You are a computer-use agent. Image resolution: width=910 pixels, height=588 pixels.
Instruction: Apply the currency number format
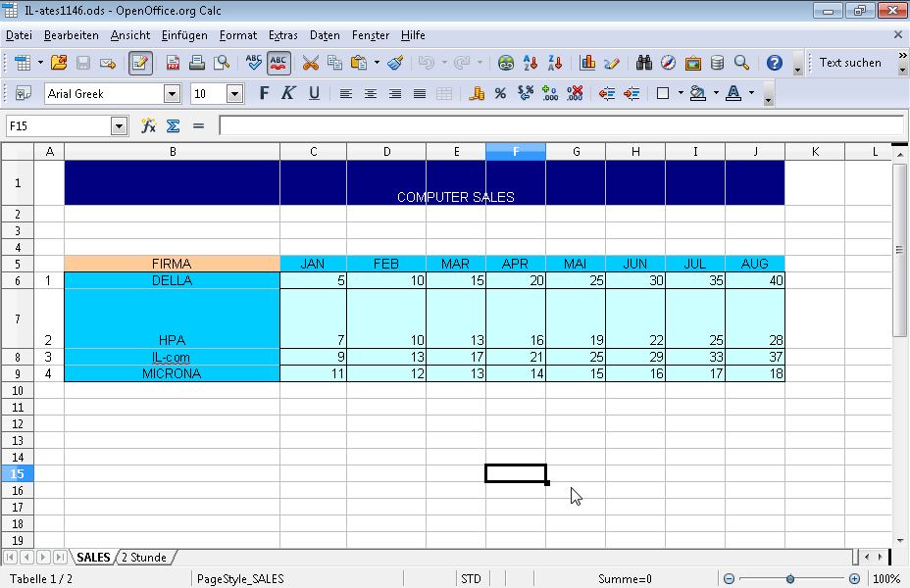click(x=476, y=93)
